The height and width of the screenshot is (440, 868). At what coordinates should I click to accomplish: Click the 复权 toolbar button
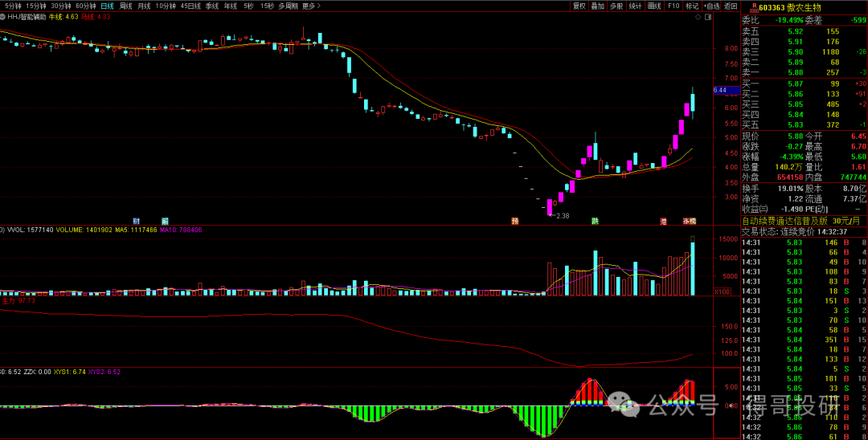(x=579, y=6)
